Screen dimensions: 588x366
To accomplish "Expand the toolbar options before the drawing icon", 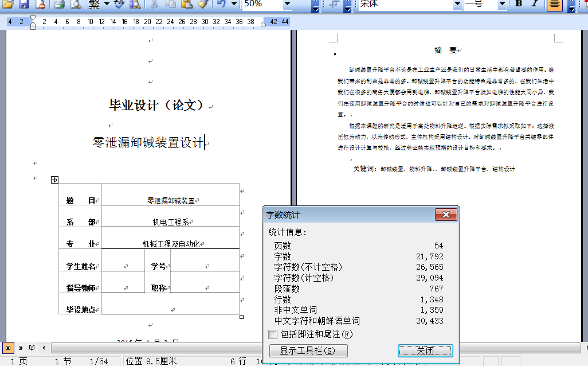I will [x=315, y=6].
